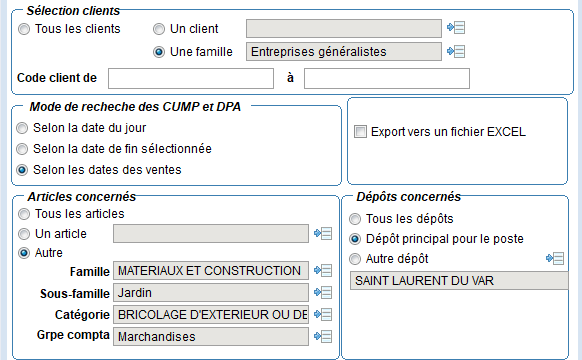
Task: Enable Export vers un fichier EXCEL checkbox
Action: click(360, 132)
